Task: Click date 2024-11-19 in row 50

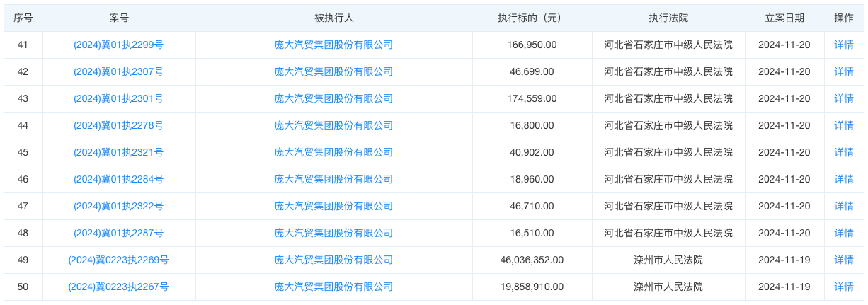Action: (784, 287)
